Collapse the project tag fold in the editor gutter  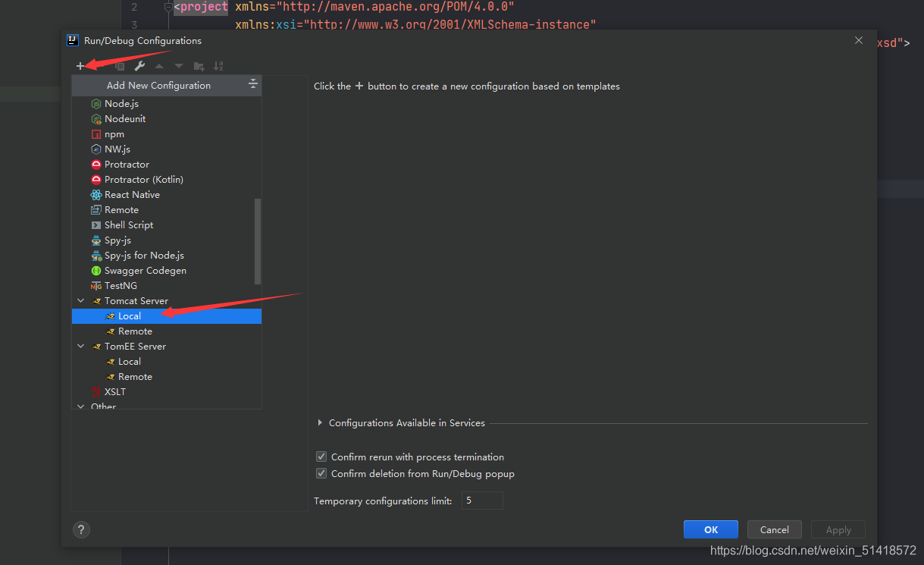click(x=169, y=7)
